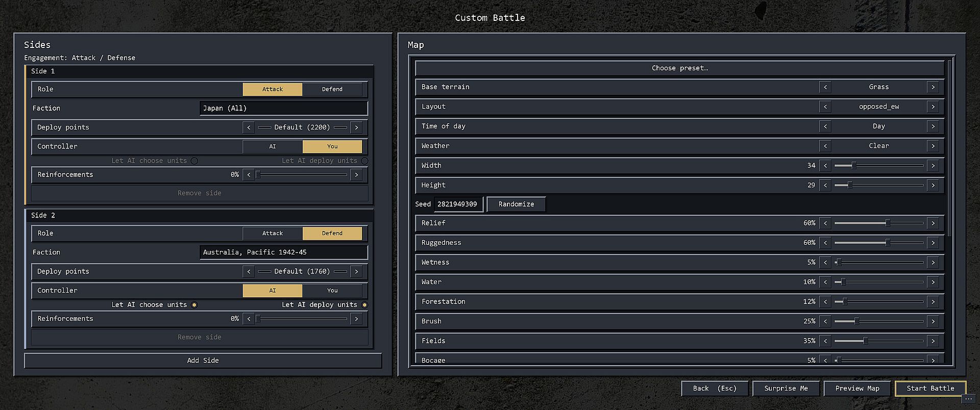Decrease Water with left arrow

pyautogui.click(x=825, y=282)
